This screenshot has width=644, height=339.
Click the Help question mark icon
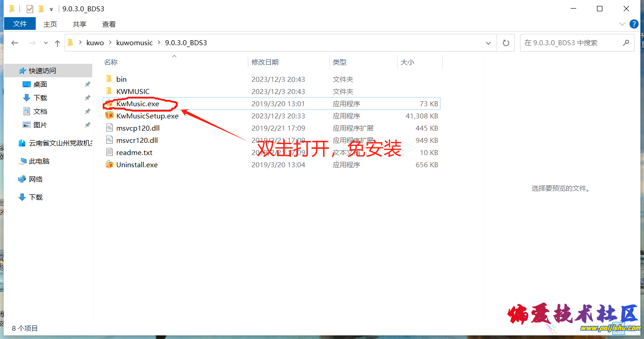point(634,24)
